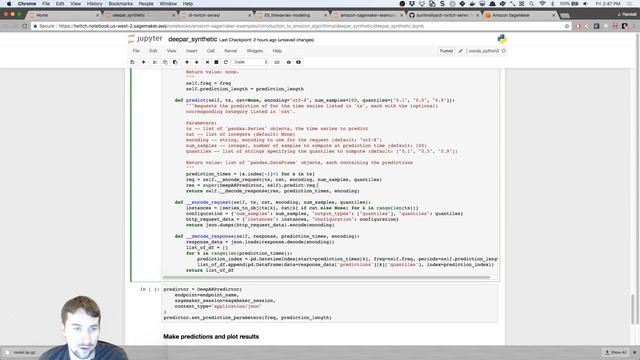
Task: Switch to the Home browser tab
Action: click(64, 15)
